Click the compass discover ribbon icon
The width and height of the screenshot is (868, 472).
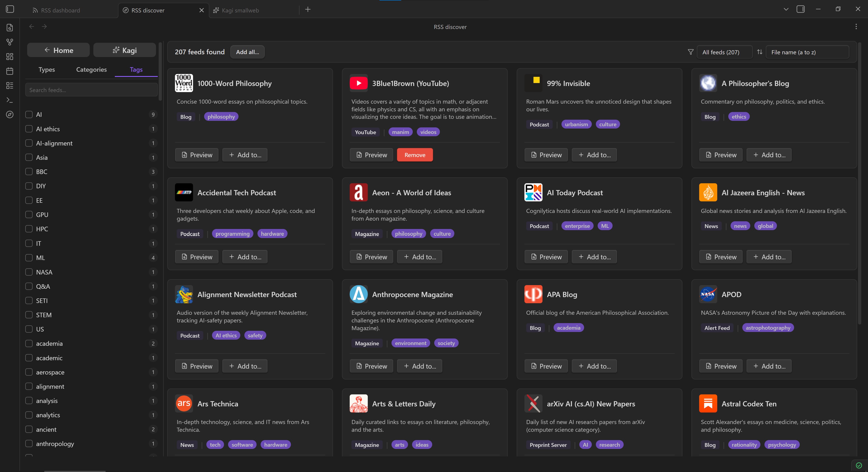(10, 115)
